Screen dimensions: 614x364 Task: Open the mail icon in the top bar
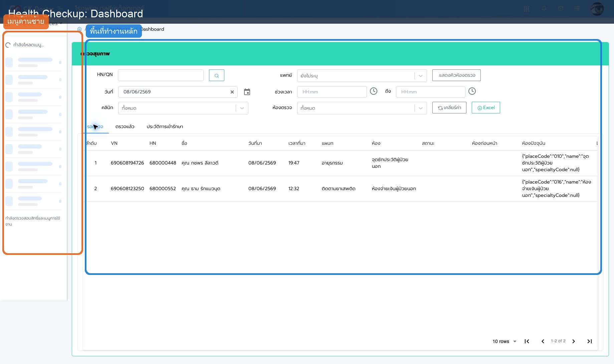coord(561,9)
